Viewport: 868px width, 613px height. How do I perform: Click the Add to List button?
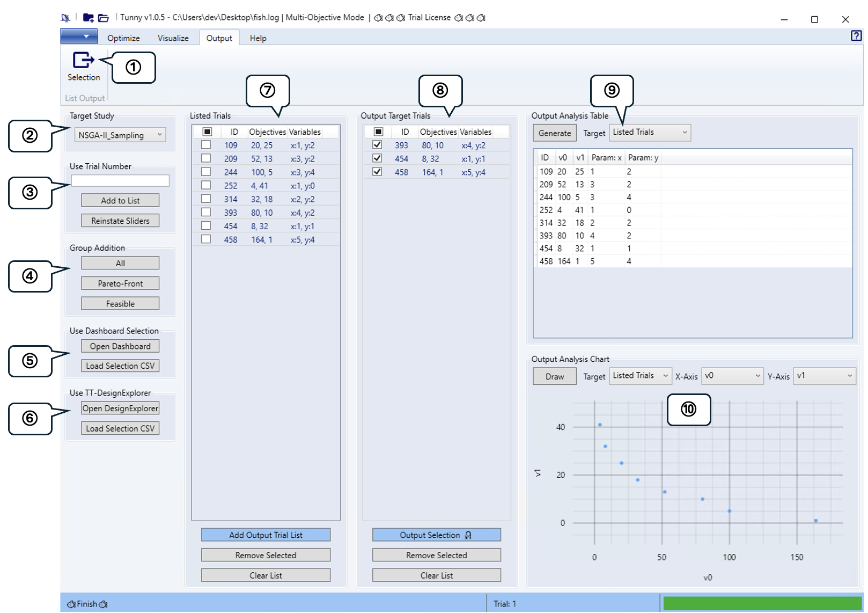tap(120, 200)
